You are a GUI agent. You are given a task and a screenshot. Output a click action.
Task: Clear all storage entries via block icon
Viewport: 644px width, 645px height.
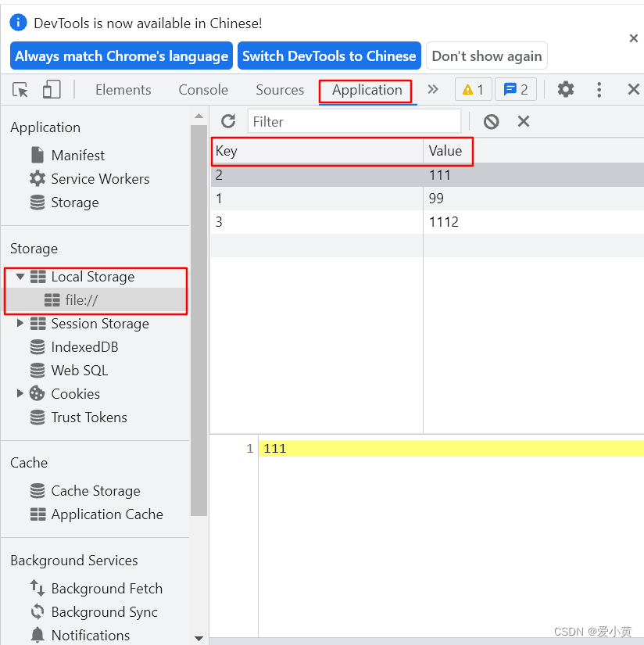coord(491,121)
